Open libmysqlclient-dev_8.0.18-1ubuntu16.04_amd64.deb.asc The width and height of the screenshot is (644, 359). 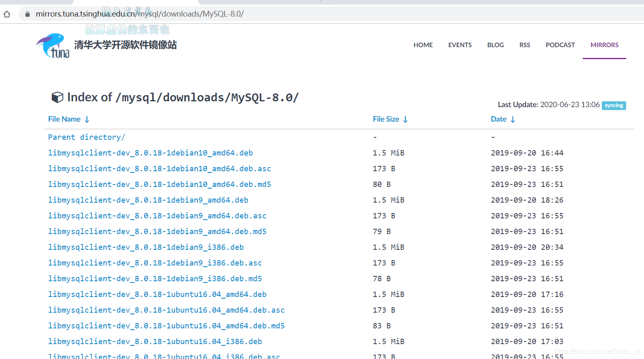click(x=166, y=310)
